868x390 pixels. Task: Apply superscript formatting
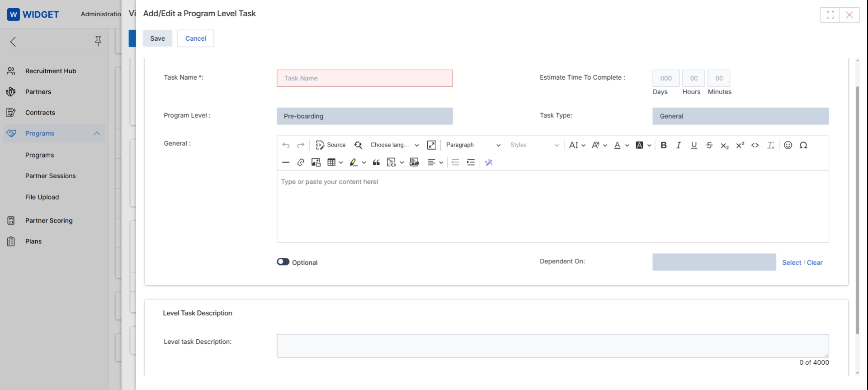740,145
